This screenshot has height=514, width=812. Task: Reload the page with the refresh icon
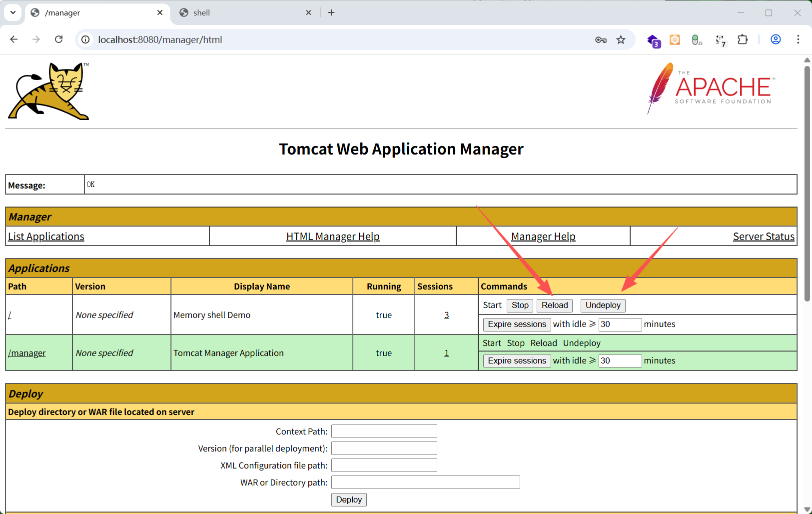click(x=58, y=39)
